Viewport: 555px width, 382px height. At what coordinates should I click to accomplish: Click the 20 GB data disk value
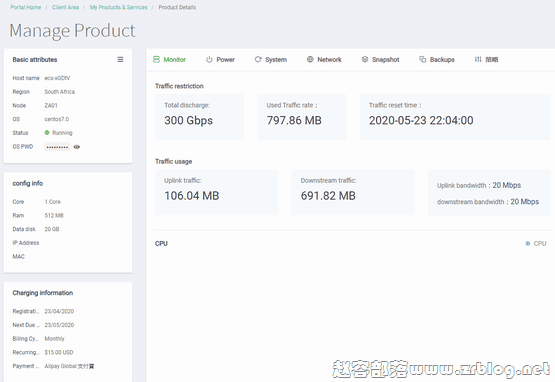52,229
